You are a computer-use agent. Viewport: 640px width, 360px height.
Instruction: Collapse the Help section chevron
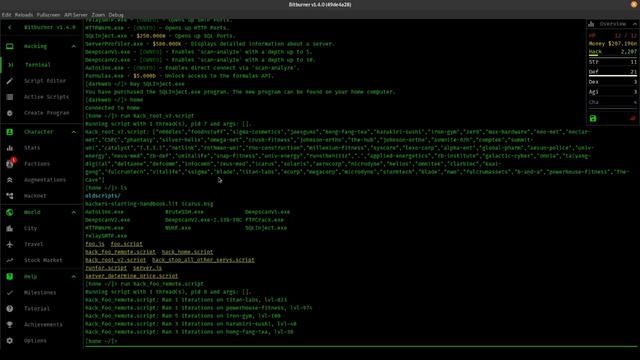point(74,276)
